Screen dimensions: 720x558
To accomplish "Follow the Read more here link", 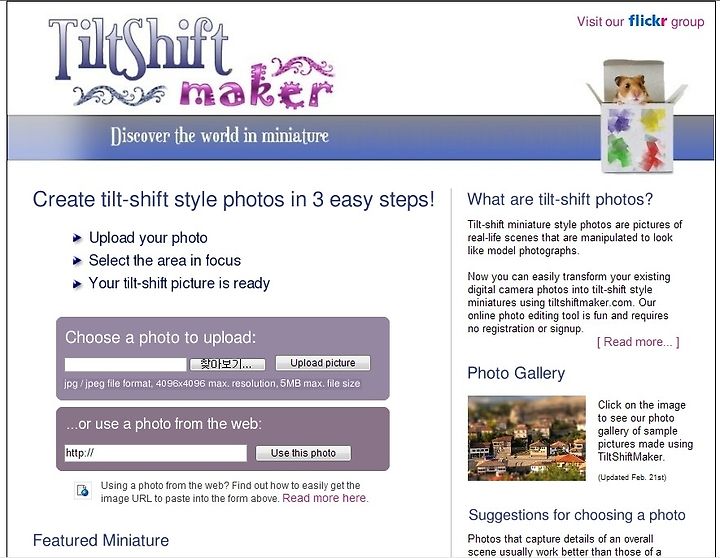I will pyautogui.click(x=325, y=498).
